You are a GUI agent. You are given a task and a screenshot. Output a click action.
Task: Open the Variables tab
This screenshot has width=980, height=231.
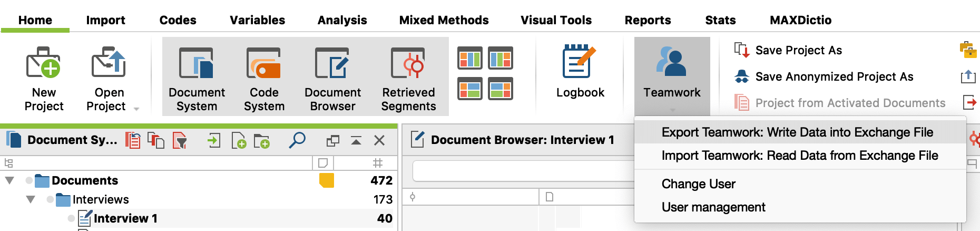pos(257,20)
